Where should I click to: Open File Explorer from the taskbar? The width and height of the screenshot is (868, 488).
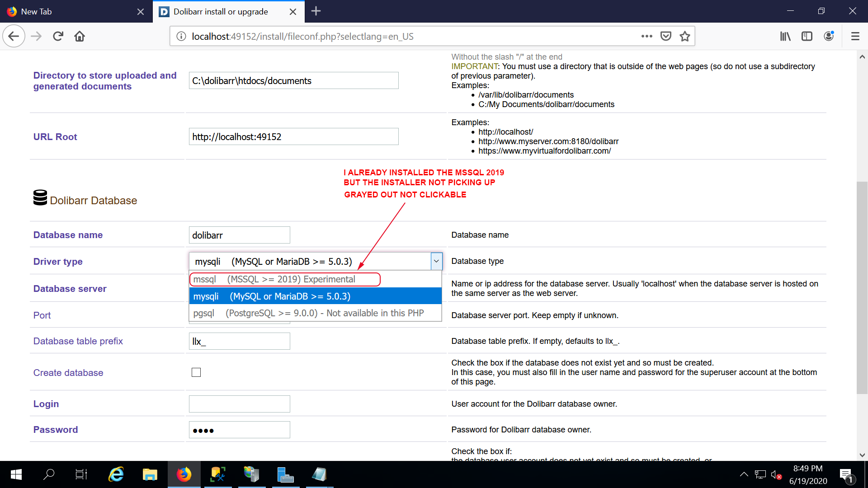150,474
